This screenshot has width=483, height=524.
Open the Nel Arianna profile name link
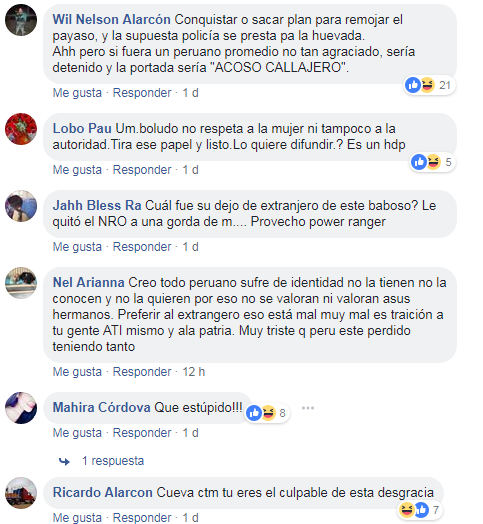tap(89, 282)
